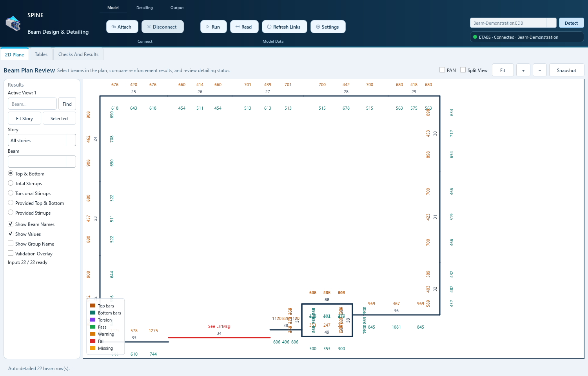Screen dimensions: 588x376
Task: Open the Checks And Results tab
Action: [x=78, y=54]
